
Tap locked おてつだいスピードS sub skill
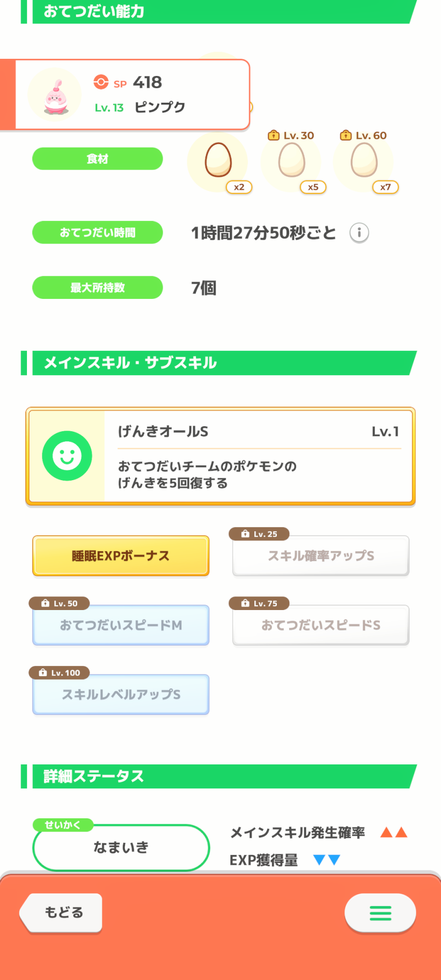coord(321,625)
